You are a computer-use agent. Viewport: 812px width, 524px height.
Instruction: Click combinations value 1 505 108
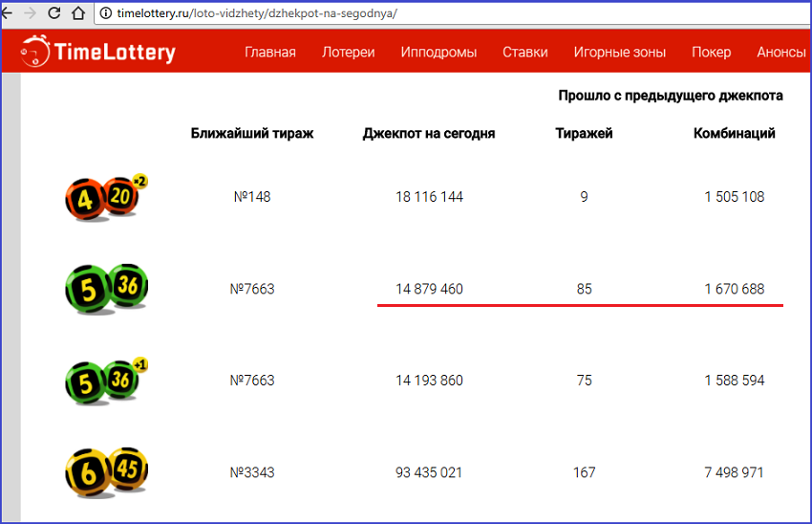735,197
